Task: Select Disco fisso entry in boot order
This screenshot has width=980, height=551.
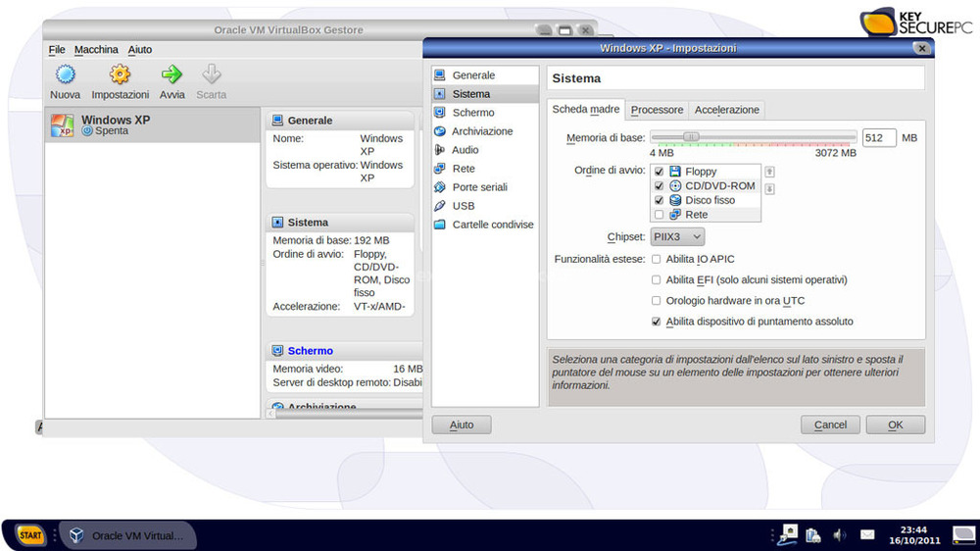Action: click(x=706, y=200)
